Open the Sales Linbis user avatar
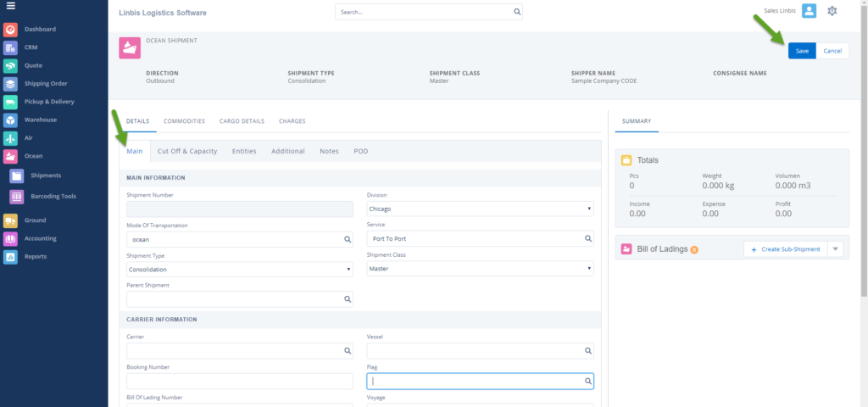The height and width of the screenshot is (407, 868). coord(809,10)
